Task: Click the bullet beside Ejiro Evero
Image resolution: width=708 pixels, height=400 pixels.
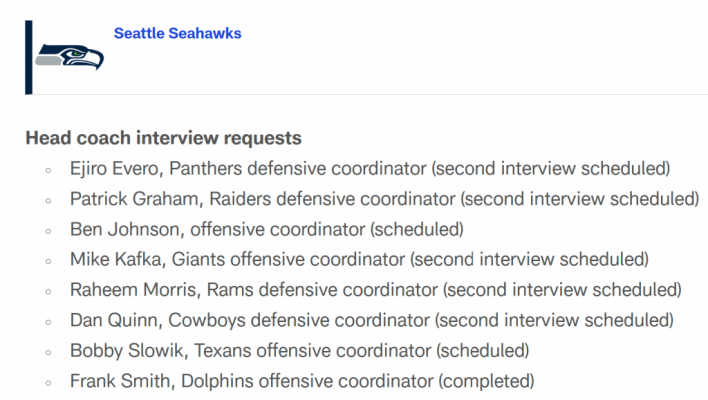Action: [x=48, y=171]
